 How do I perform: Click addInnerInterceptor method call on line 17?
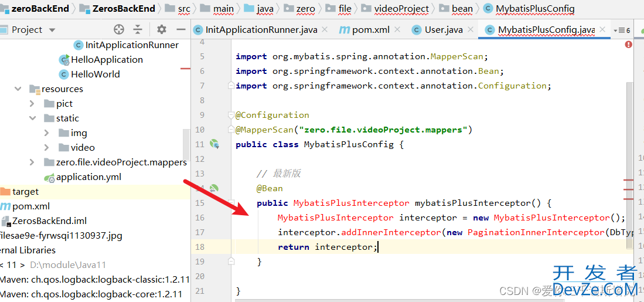(391, 232)
